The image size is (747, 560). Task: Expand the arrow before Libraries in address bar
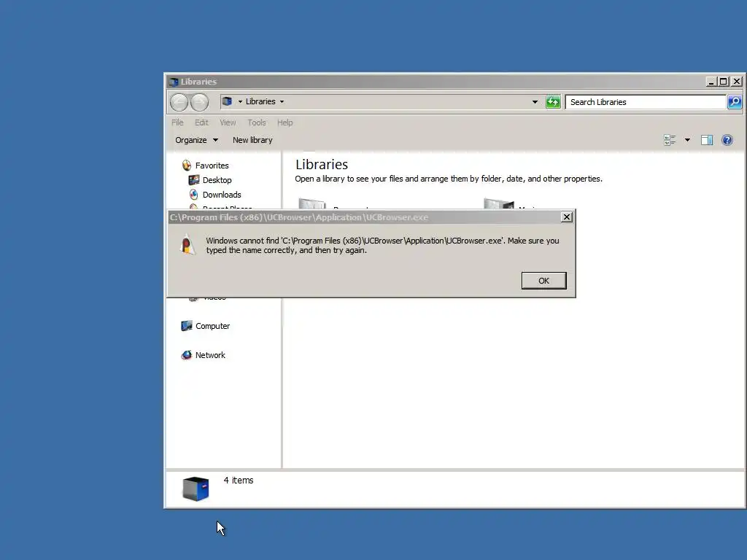coord(240,101)
